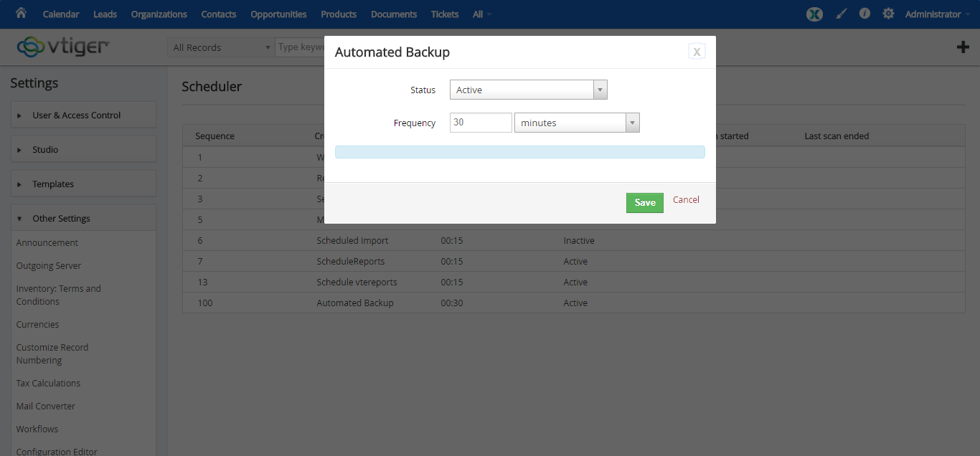Open the Contacts menu
980x456 pixels.
[x=219, y=14]
